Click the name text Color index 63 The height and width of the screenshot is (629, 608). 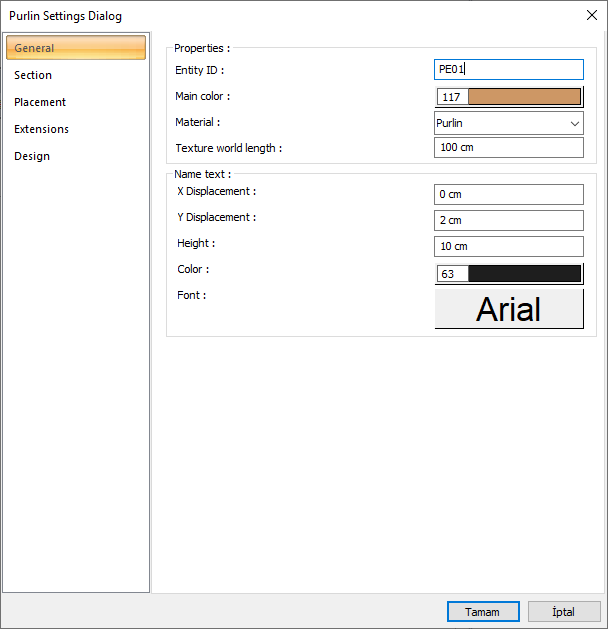click(452, 274)
